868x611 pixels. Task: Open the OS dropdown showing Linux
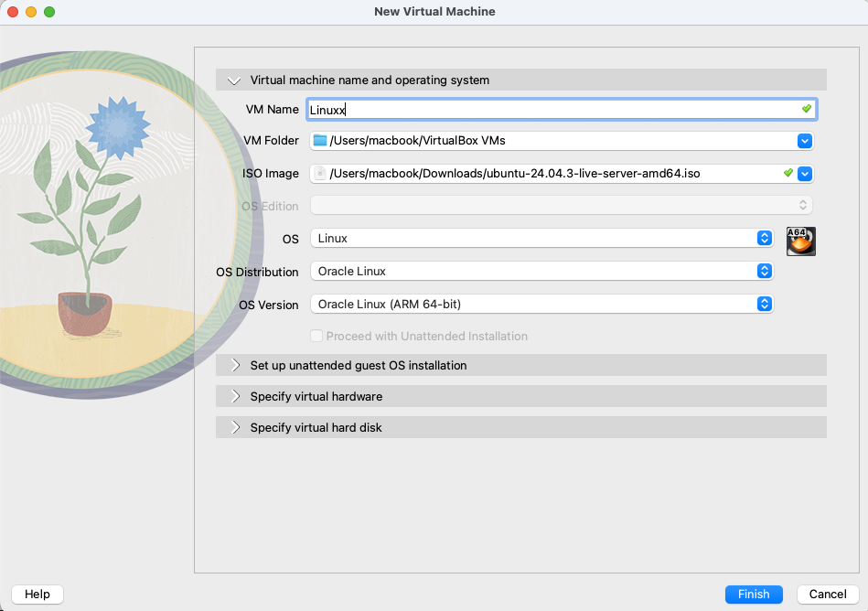tap(542, 239)
